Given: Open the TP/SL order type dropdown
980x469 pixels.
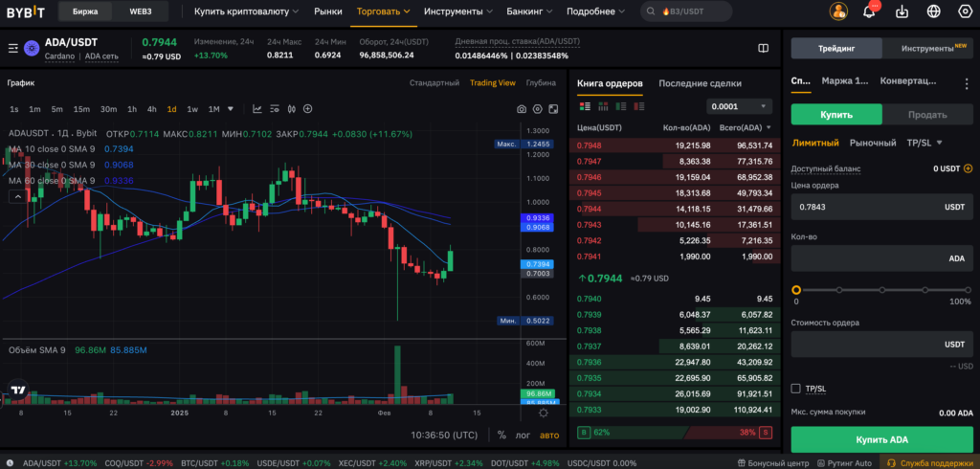Looking at the screenshot, I should (x=924, y=143).
